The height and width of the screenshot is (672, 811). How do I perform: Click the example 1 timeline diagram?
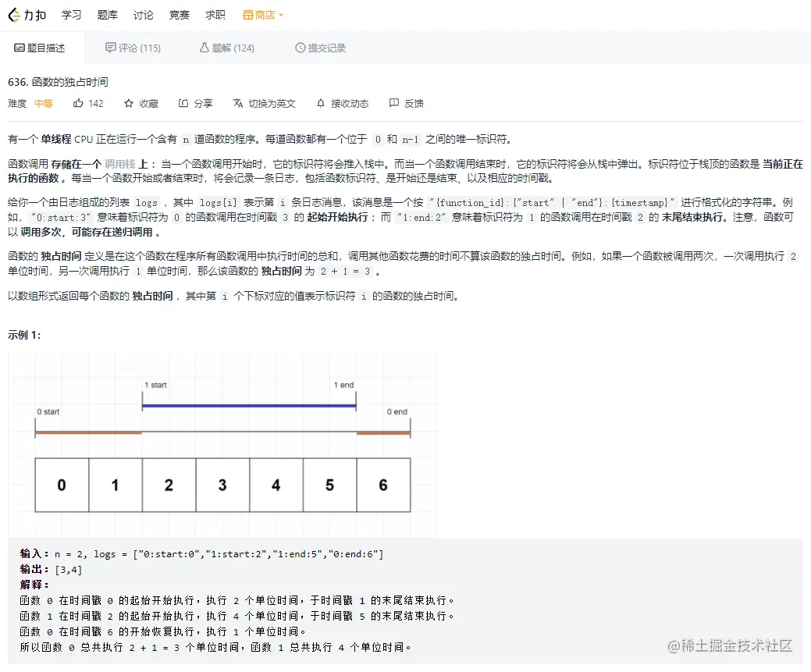[x=222, y=445]
